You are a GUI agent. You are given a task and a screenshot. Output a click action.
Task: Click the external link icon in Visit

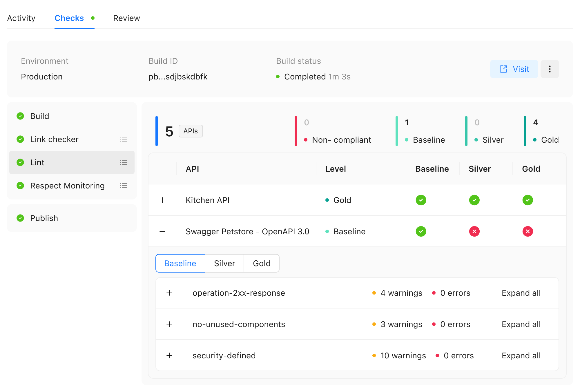[503, 69]
